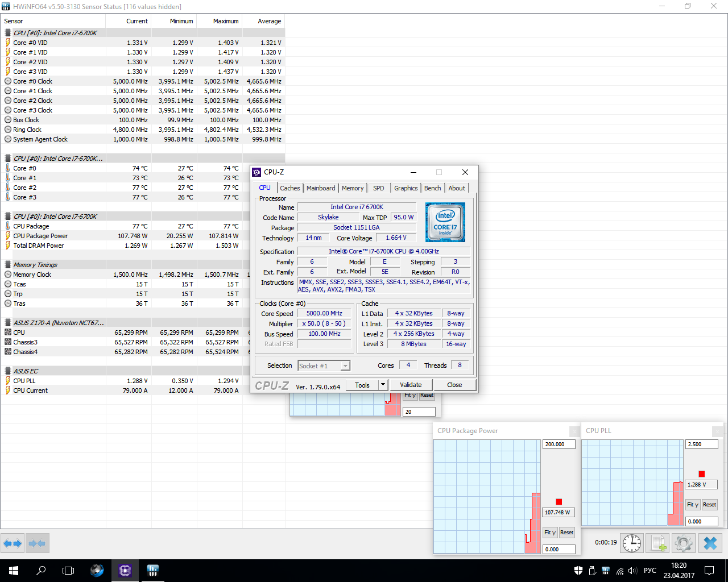728x582 pixels.
Task: Click the blue X icon in HWiNFO toolbar
Action: pos(710,543)
